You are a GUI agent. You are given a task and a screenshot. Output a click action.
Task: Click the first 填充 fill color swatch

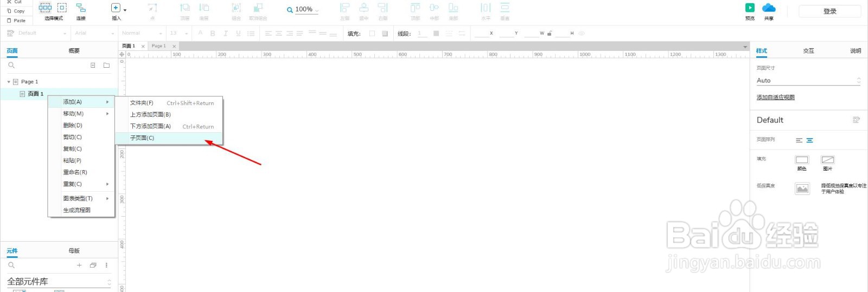(x=372, y=34)
